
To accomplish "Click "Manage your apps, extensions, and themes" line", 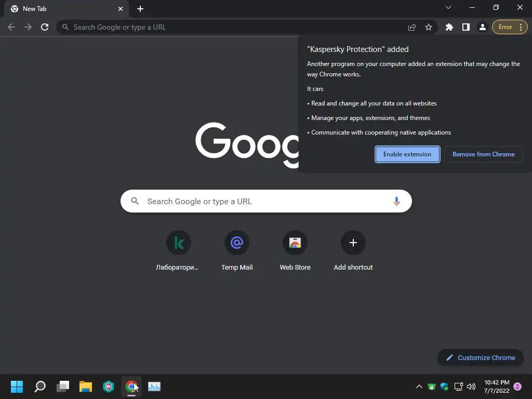I will (370, 118).
